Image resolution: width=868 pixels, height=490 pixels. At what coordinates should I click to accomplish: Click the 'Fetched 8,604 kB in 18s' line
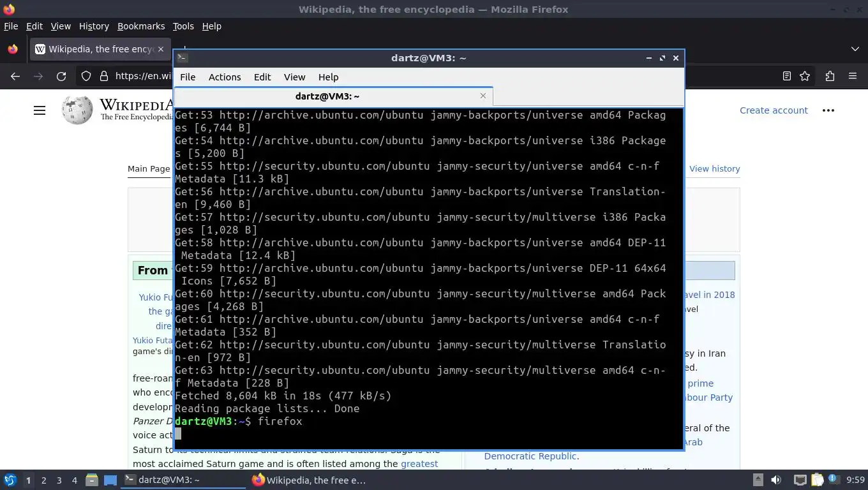[283, 396]
